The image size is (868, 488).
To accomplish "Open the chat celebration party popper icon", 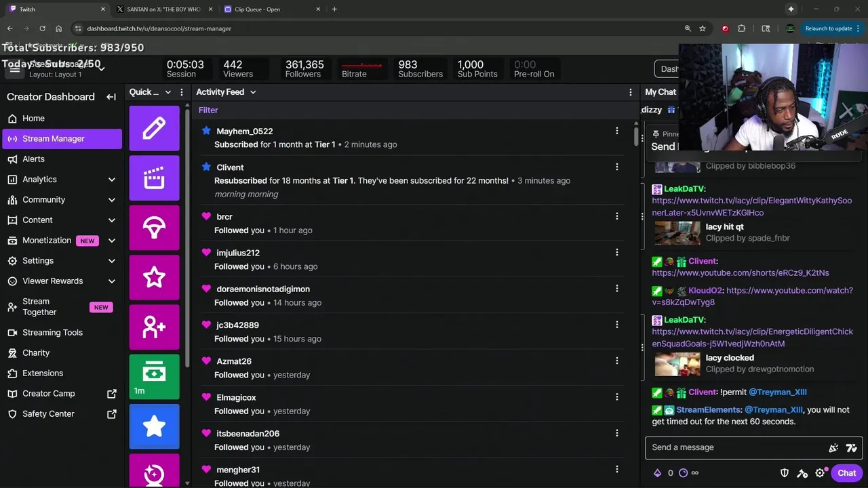I will (x=833, y=447).
